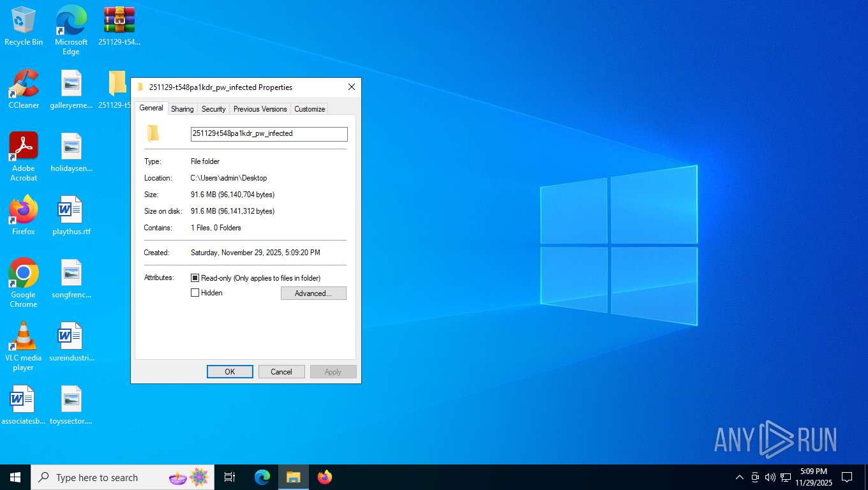Image resolution: width=868 pixels, height=490 pixels.
Task: Confirm with the OK button
Action: (x=230, y=372)
